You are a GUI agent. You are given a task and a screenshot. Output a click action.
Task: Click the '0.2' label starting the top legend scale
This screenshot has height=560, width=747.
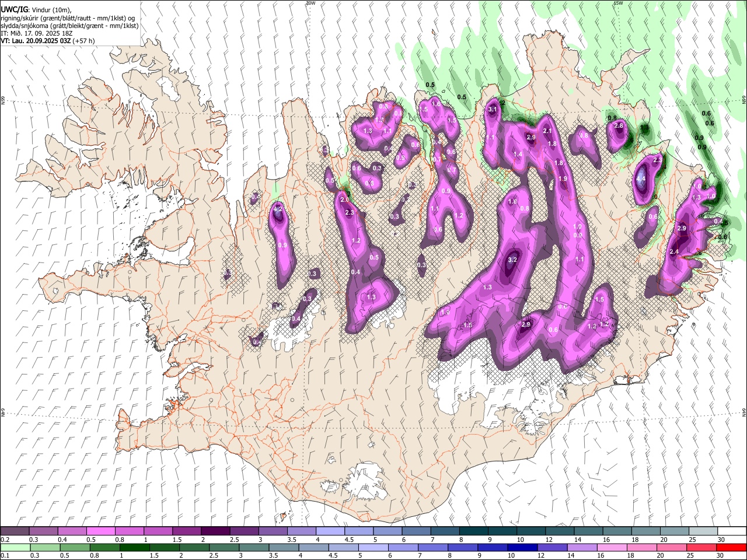tap(5, 540)
